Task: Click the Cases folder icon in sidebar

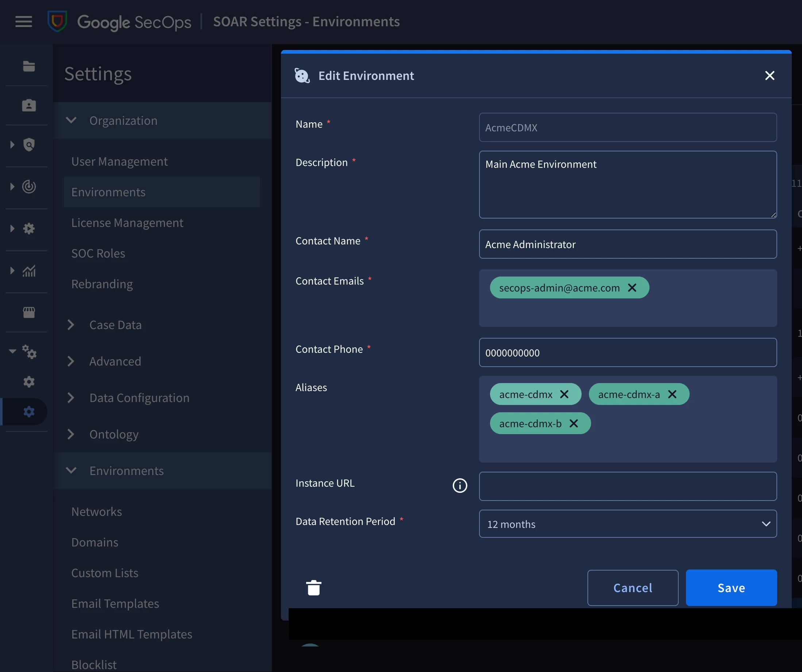Action: coord(28,66)
